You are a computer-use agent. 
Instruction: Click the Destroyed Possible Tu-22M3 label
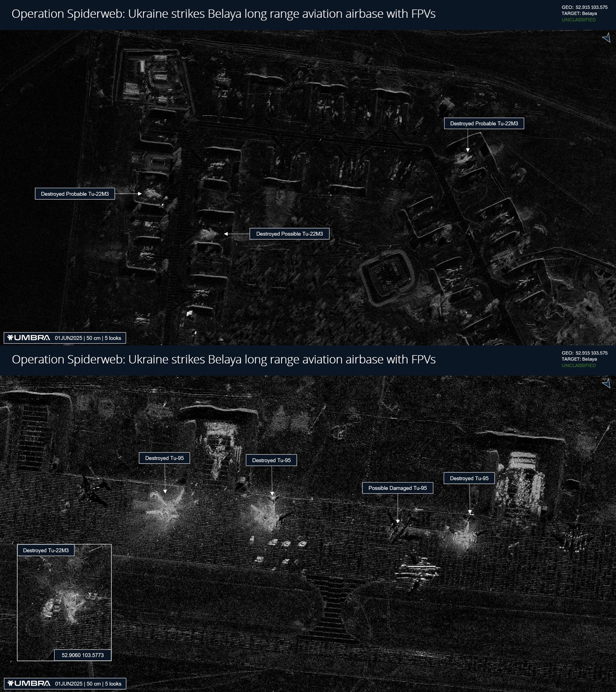pyautogui.click(x=289, y=234)
